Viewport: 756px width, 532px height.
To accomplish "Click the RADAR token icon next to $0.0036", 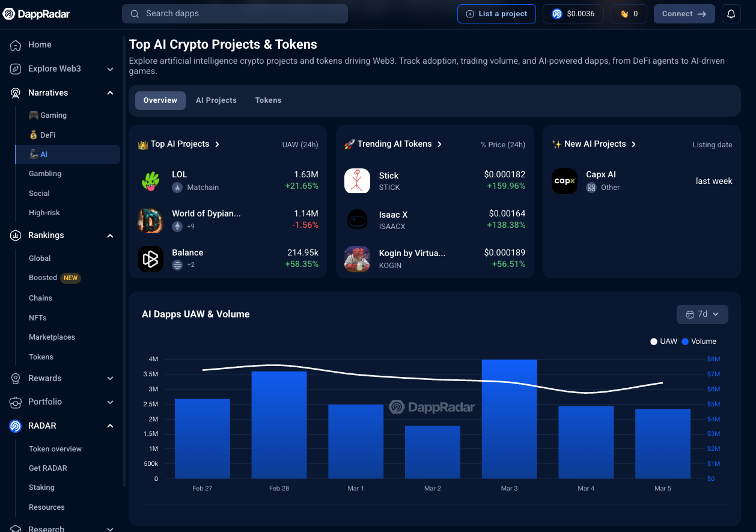I will 557,14.
